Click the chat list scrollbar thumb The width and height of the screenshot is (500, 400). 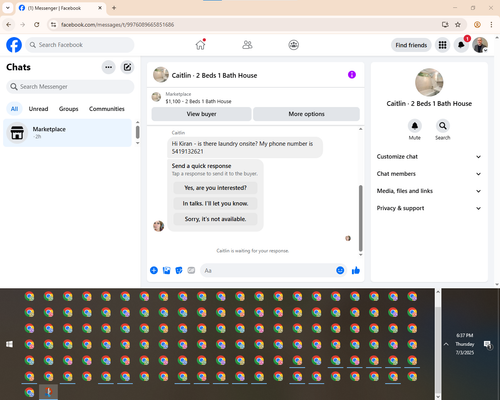point(137,132)
